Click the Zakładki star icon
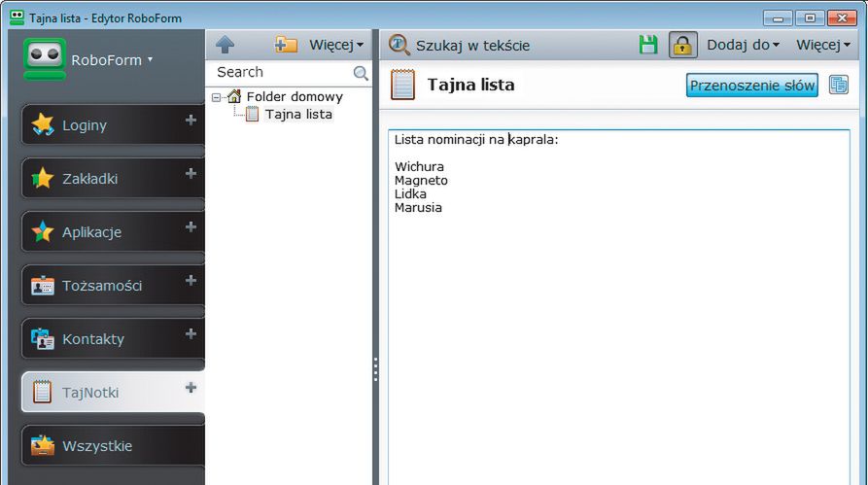868x485 pixels. click(43, 178)
